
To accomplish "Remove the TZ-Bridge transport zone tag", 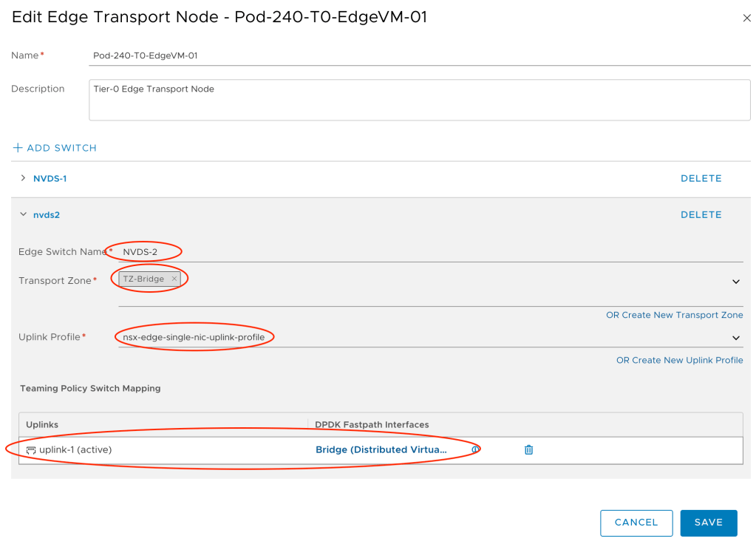I will 174,279.
